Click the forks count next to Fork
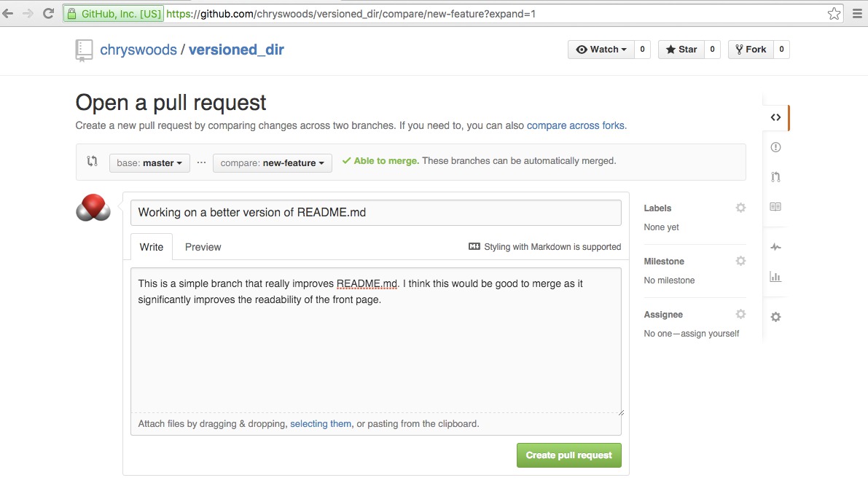This screenshot has width=868, height=483. pos(782,50)
